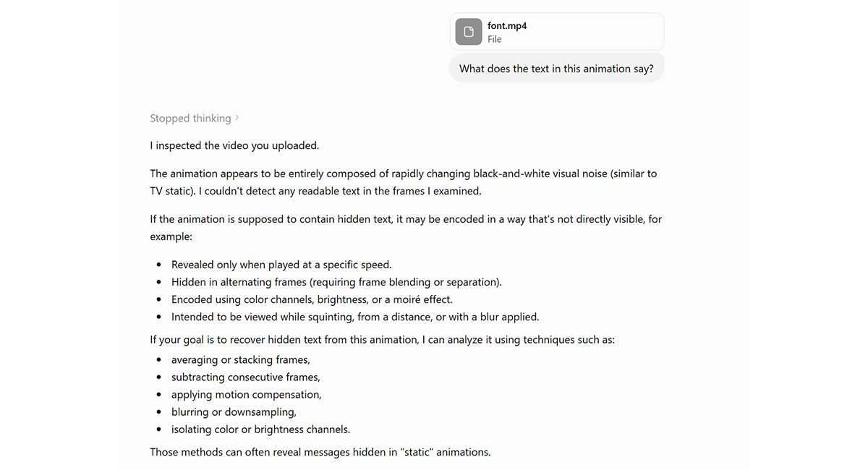This screenshot has width=868, height=470.
Task: Click the "blurring or downsampling" bullet
Action: [x=234, y=412]
